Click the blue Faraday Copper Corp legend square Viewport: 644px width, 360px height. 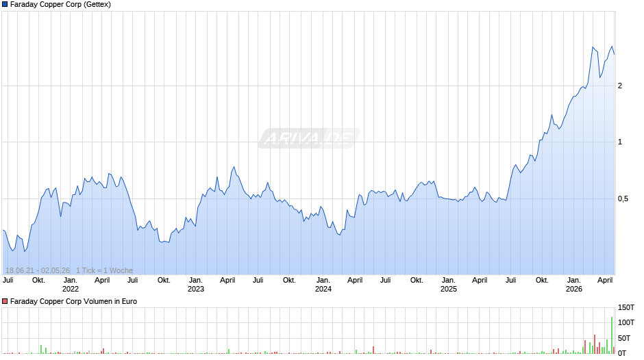[x=5, y=5]
